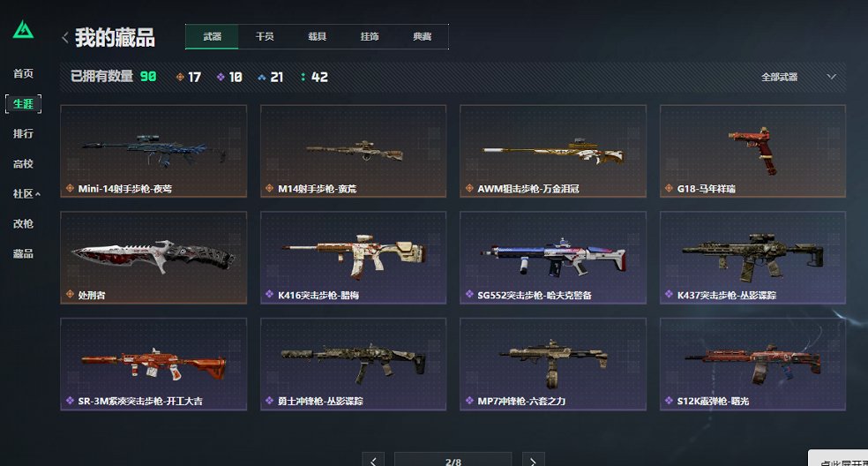
Task: Open the 挂饰 tab
Action: (370, 36)
